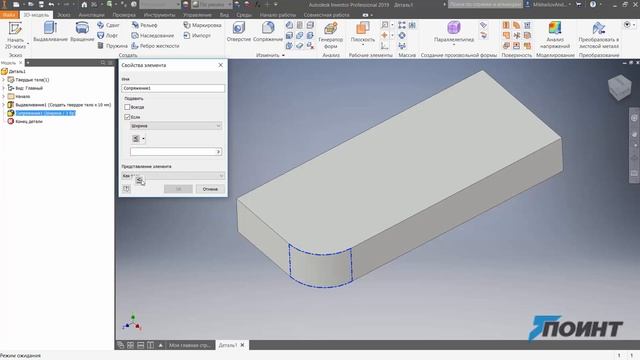The height and width of the screenshot is (360, 640).
Task: Open the comparison operator dropdown arrow
Action: coord(143,139)
